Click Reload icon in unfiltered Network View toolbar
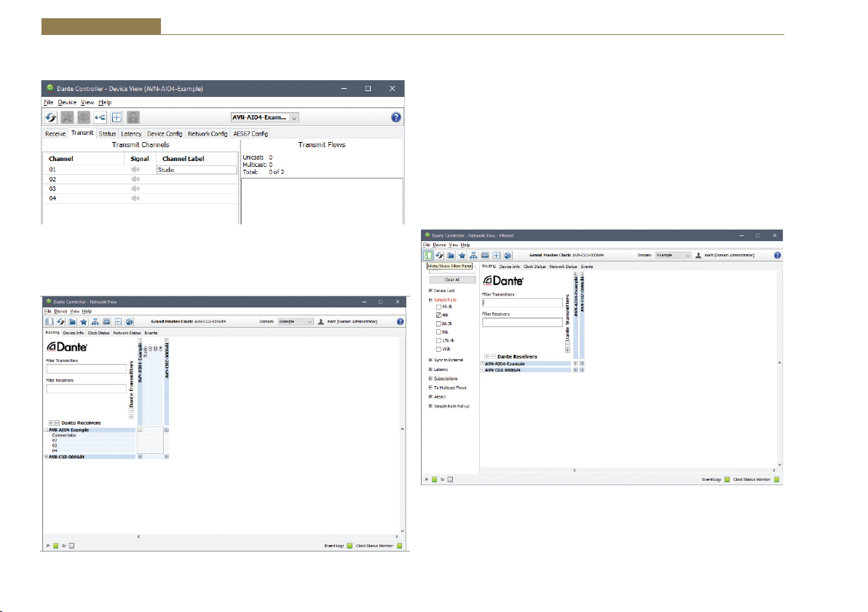This screenshot has height=612, width=868. [61, 322]
